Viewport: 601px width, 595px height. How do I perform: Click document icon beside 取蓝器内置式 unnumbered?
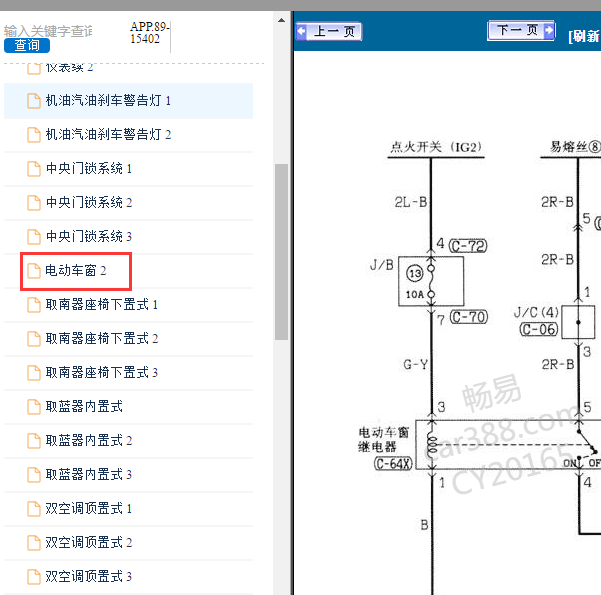point(34,407)
